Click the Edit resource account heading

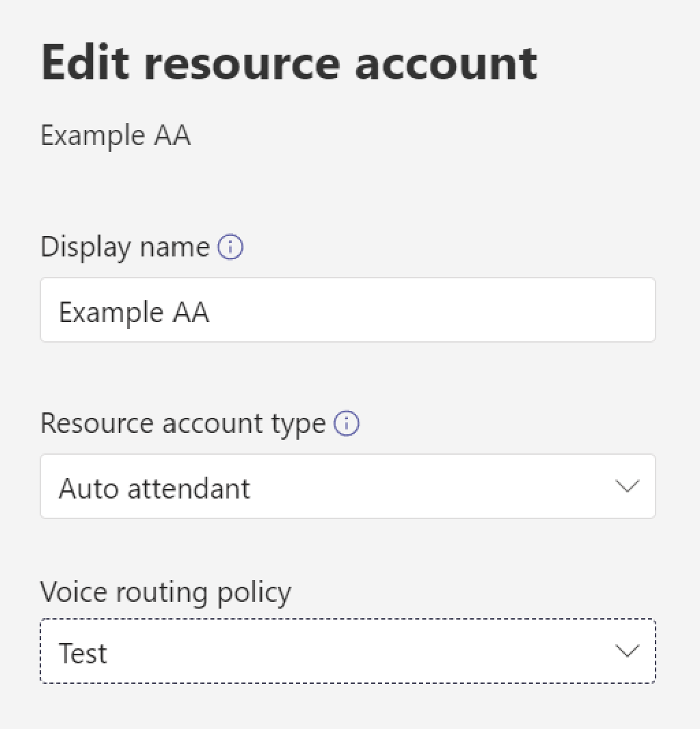click(289, 62)
